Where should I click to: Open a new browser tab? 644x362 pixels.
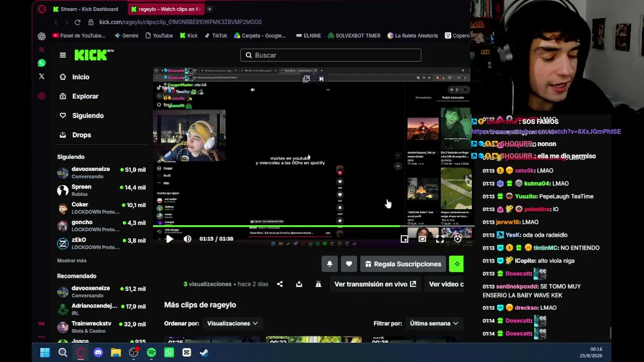click(x=209, y=9)
